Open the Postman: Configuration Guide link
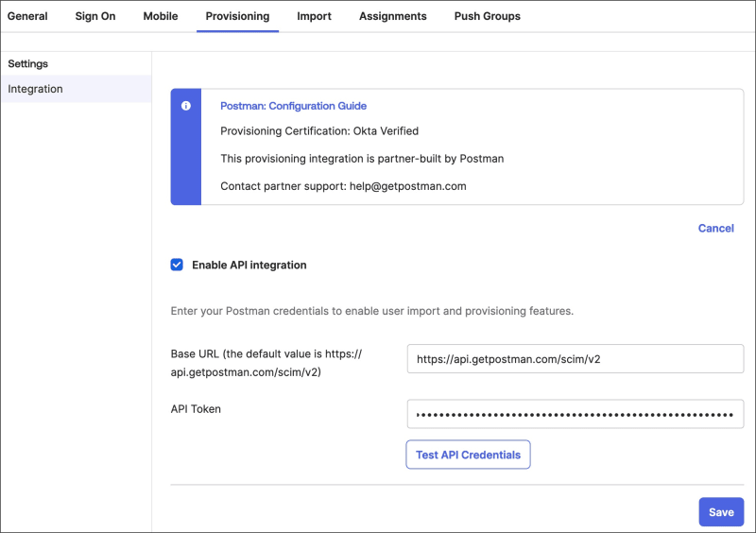This screenshot has height=533, width=756. tap(293, 106)
